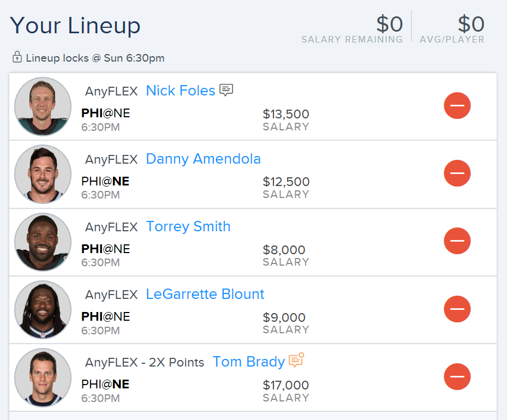Screen dimensions: 507x420
Task: Open Nick Foles player details link
Action: 181,91
